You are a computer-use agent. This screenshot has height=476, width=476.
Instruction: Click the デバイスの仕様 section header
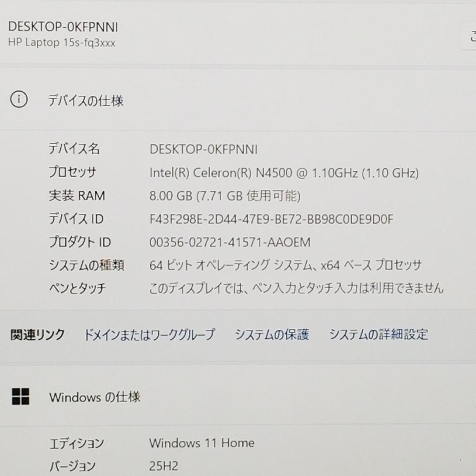(86, 101)
